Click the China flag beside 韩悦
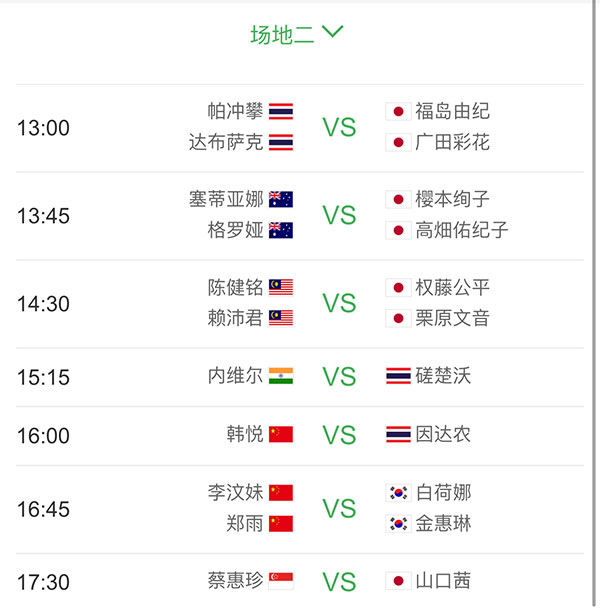 281,434
